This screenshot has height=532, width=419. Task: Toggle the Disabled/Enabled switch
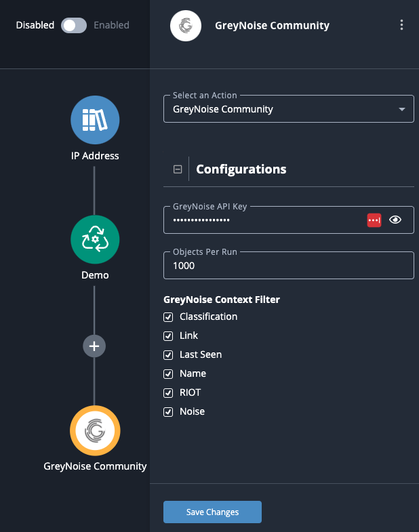point(74,26)
